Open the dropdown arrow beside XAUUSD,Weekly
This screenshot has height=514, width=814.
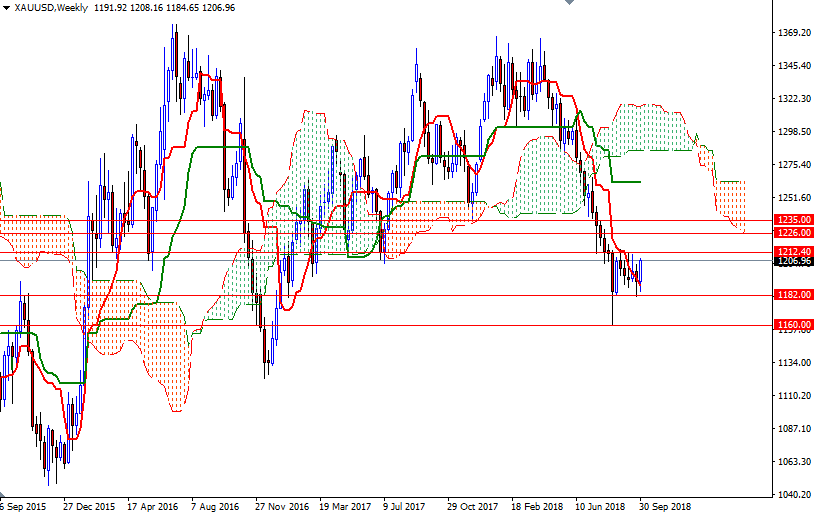pyautogui.click(x=6, y=8)
